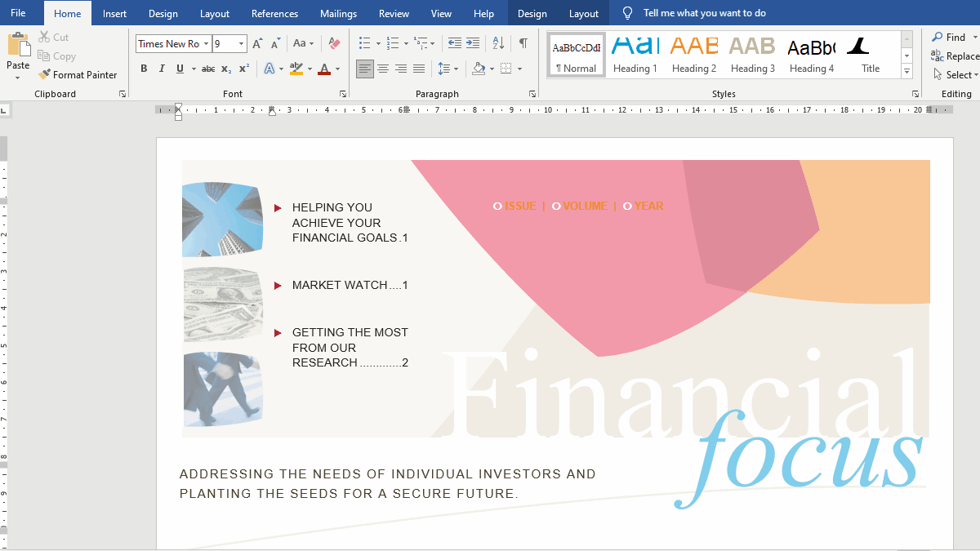Expand the Line and Paragraph Spacing options
This screenshot has height=551, width=980.
tap(454, 69)
